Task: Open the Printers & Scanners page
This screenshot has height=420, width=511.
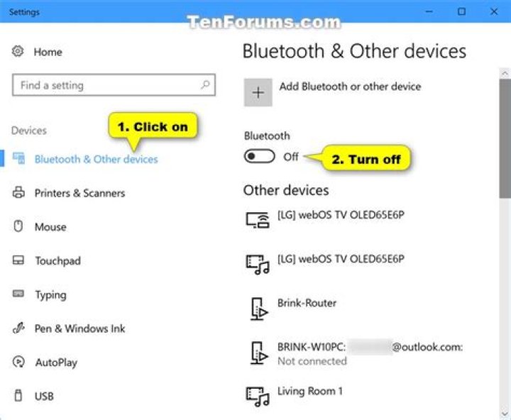Action: point(79,193)
